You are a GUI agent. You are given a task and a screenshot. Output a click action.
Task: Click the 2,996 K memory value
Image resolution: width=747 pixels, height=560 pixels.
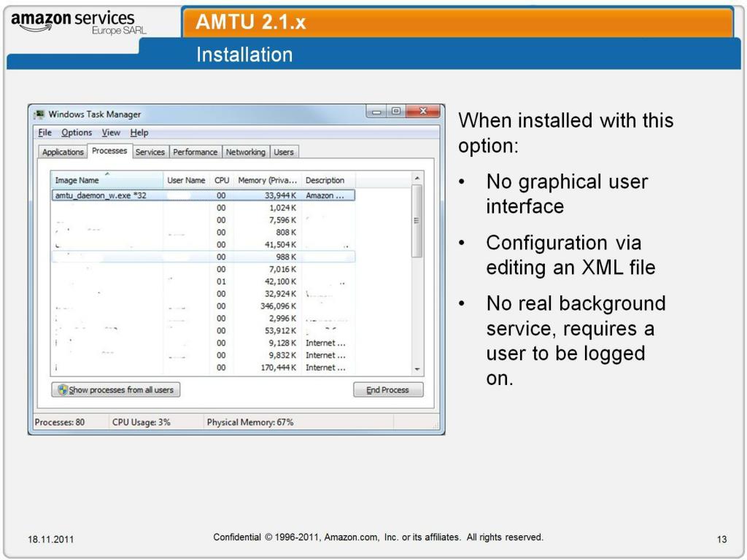(282, 318)
